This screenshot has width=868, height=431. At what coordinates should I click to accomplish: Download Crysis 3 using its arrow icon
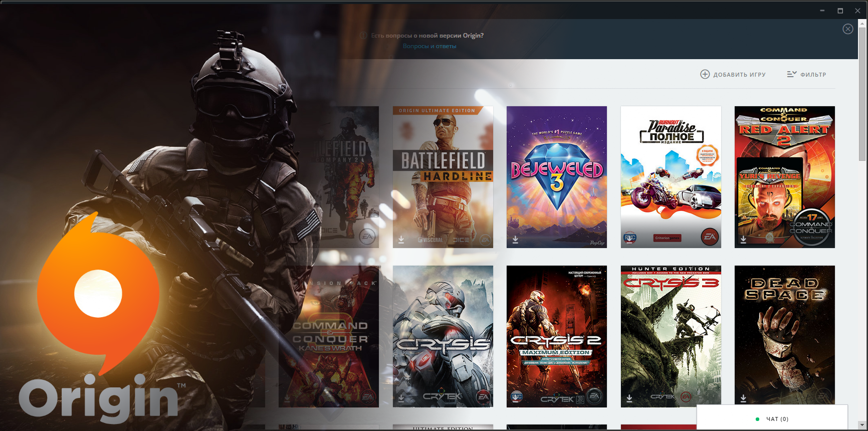629,398
